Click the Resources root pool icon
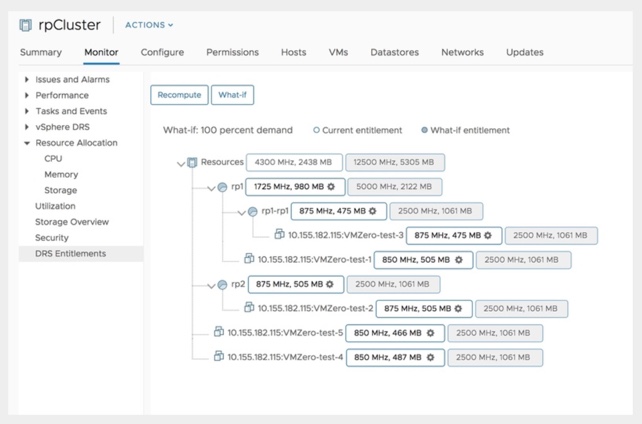Screen dimensions: 642x424 pyautogui.click(x=193, y=162)
